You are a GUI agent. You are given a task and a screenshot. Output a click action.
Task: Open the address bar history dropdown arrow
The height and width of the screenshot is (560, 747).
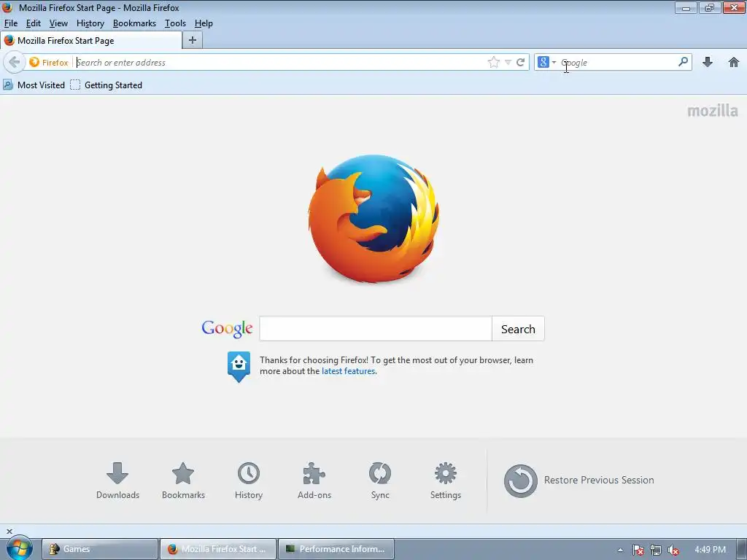pos(508,63)
